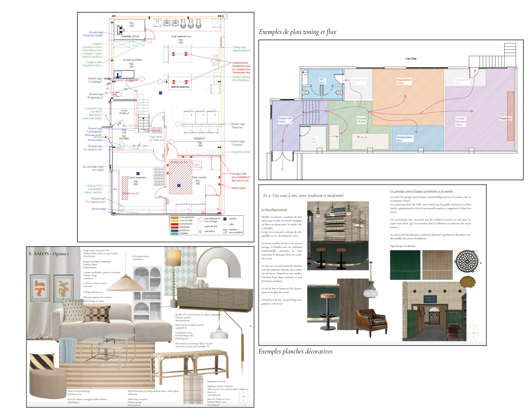
Task: Click the "Entrée VIP 12m2" zone label
Action: [x=285, y=120]
